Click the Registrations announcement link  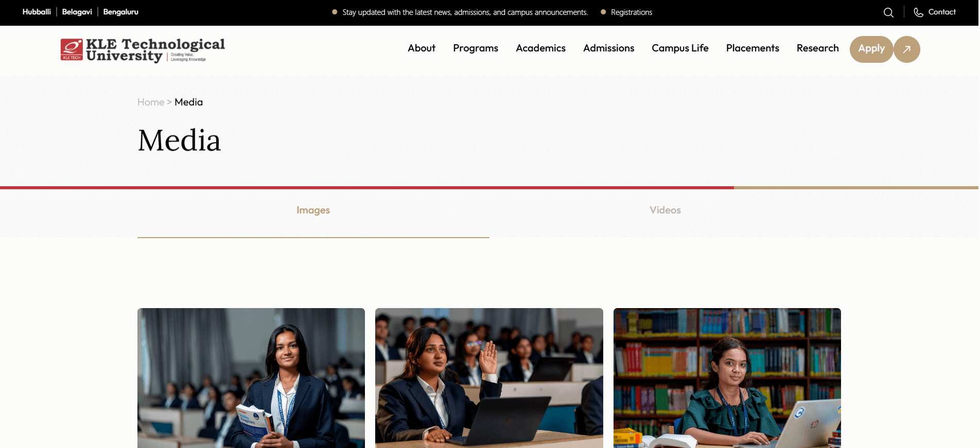click(632, 12)
